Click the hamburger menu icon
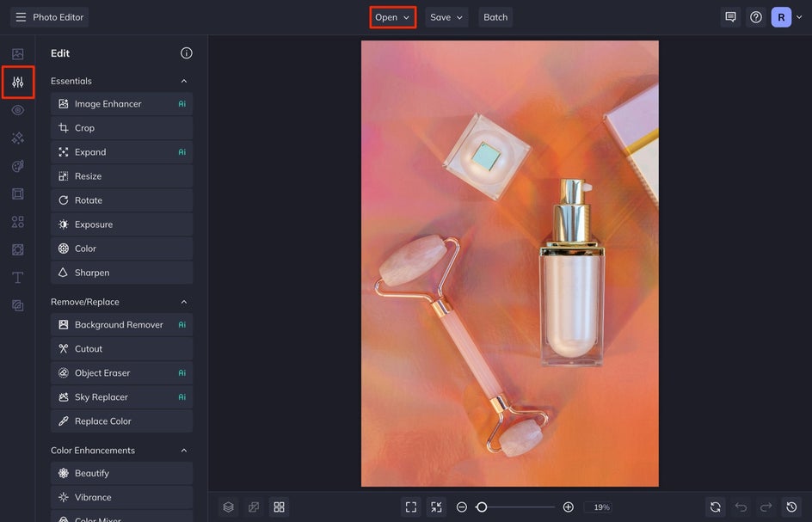 pyautogui.click(x=21, y=17)
